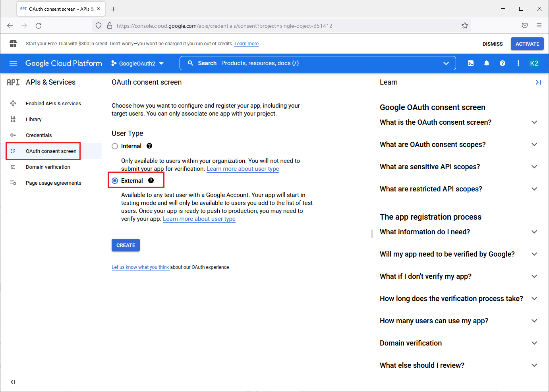Click the K2 account avatar

pyautogui.click(x=534, y=63)
